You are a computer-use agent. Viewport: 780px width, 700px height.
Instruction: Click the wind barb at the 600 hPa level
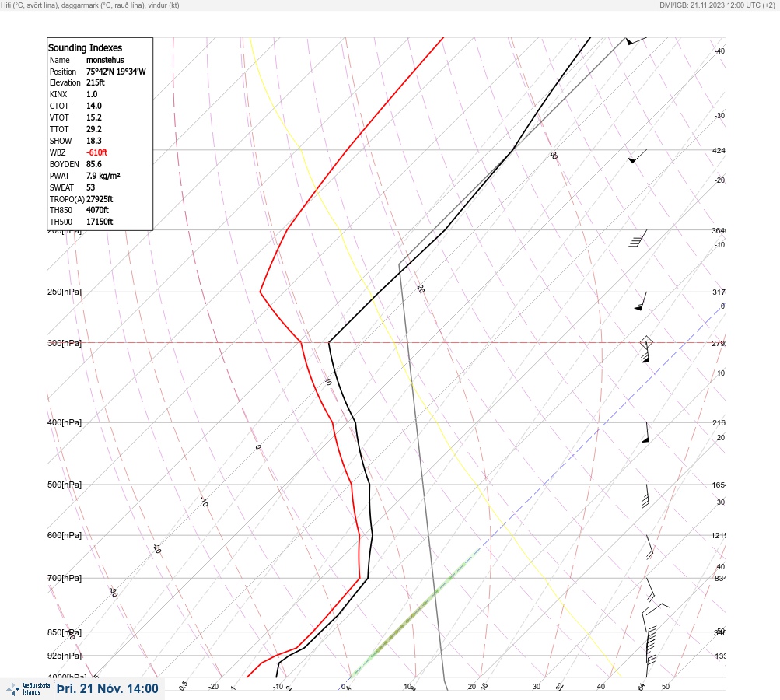pyautogui.click(x=649, y=548)
